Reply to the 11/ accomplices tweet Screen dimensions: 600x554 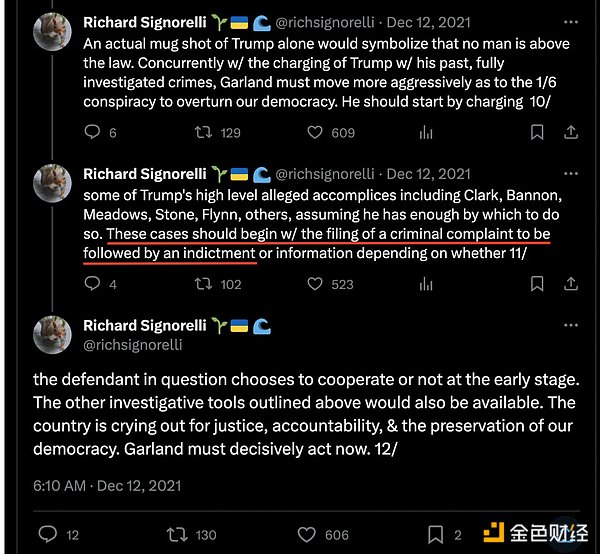(93, 284)
